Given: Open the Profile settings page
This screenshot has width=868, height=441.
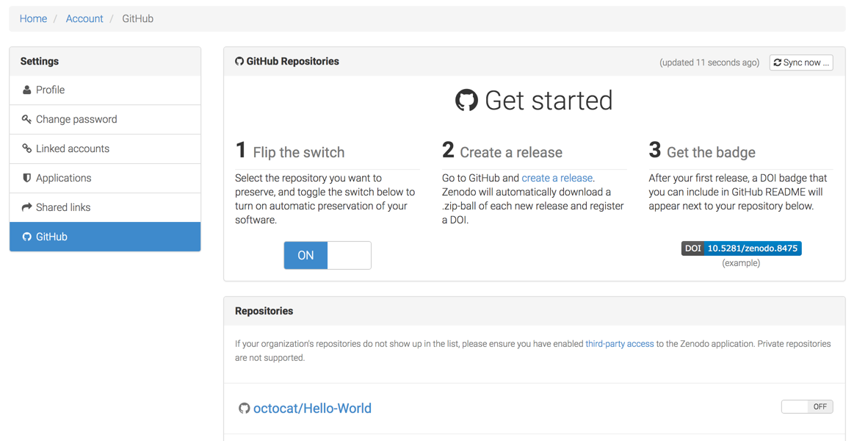Looking at the screenshot, I should tap(105, 90).
